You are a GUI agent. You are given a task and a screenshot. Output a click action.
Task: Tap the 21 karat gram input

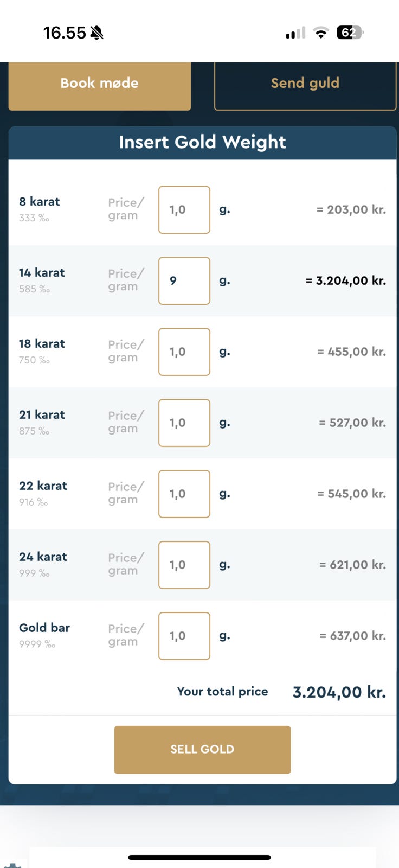(184, 423)
